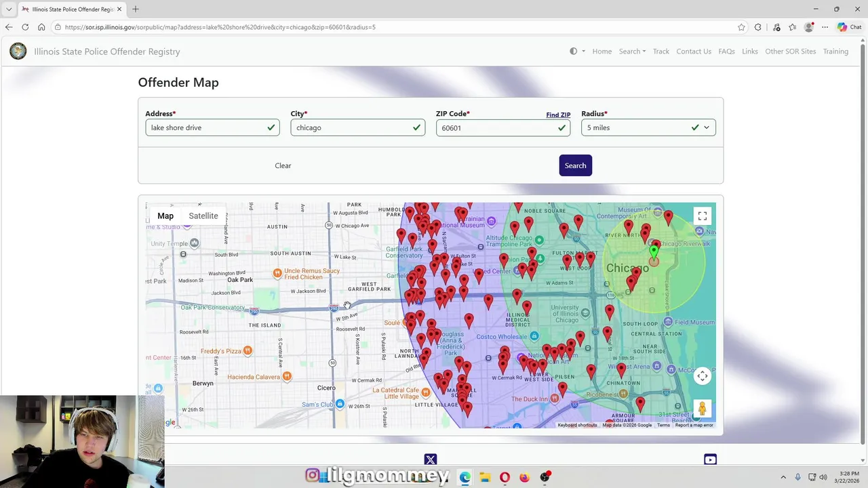Image resolution: width=868 pixels, height=488 pixels.
Task: Open Firefox from the taskbar
Action: click(524, 477)
